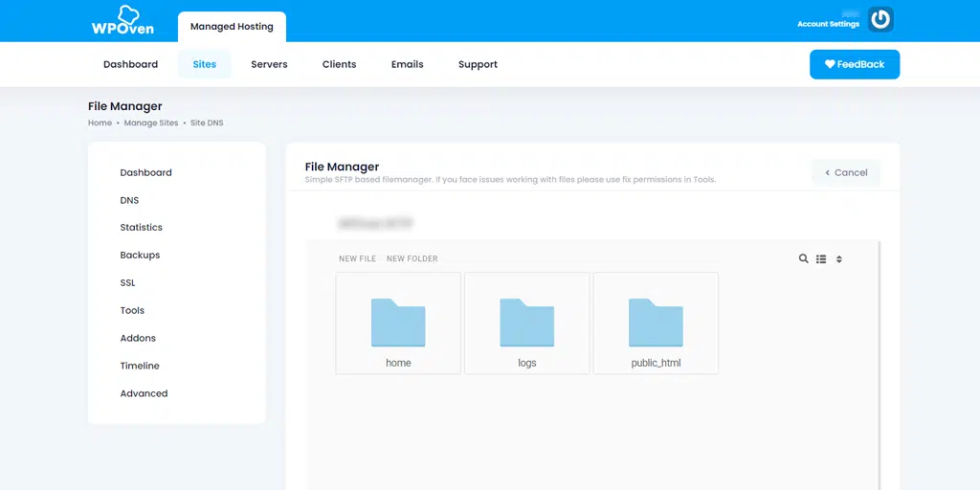
Task: Click the power icon near Account Settings
Action: pos(880,19)
